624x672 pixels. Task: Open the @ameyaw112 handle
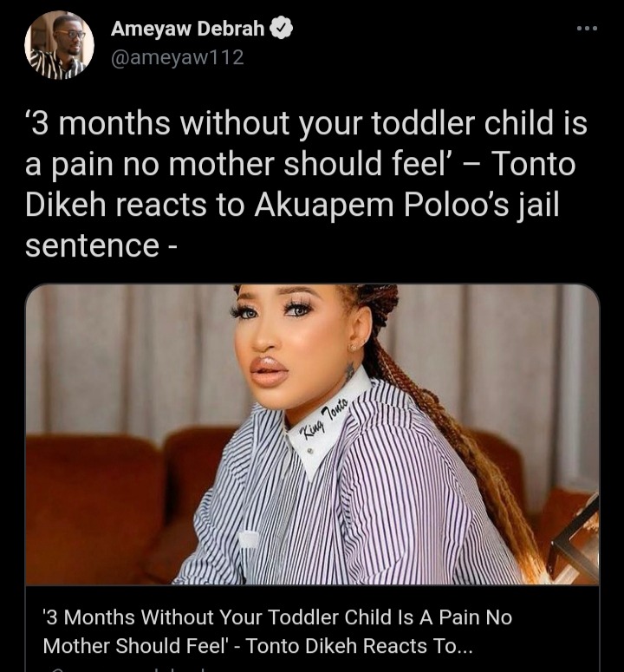[178, 57]
